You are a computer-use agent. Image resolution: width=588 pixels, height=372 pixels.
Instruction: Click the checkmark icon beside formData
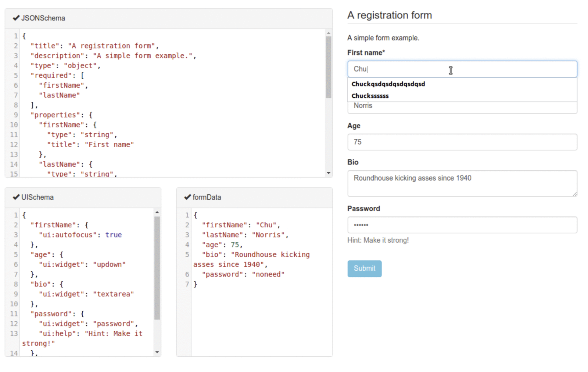tap(187, 197)
